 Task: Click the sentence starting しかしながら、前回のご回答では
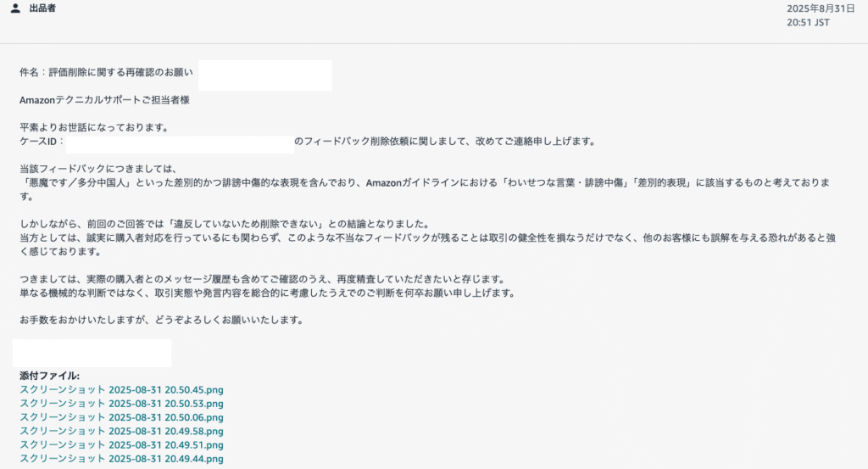(225, 224)
